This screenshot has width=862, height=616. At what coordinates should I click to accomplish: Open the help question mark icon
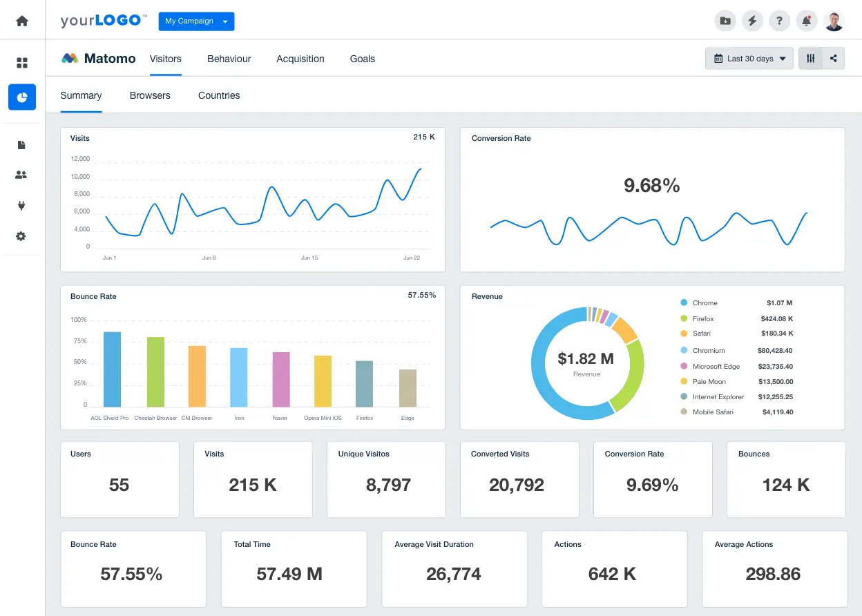779,21
